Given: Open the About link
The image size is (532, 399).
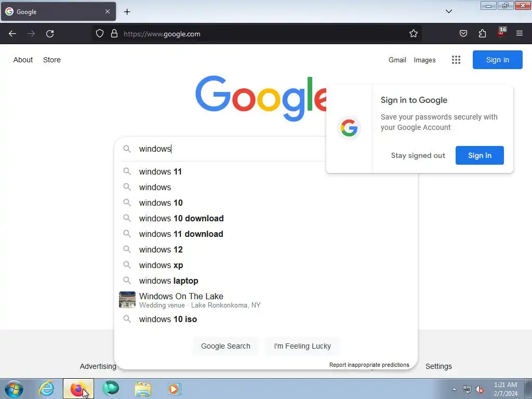Looking at the screenshot, I should (23, 60).
